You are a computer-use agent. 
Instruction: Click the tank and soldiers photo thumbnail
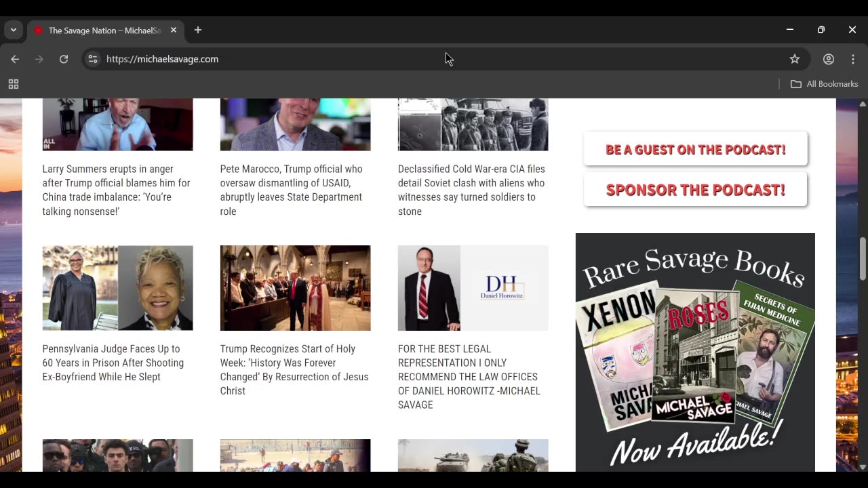pos(473,455)
